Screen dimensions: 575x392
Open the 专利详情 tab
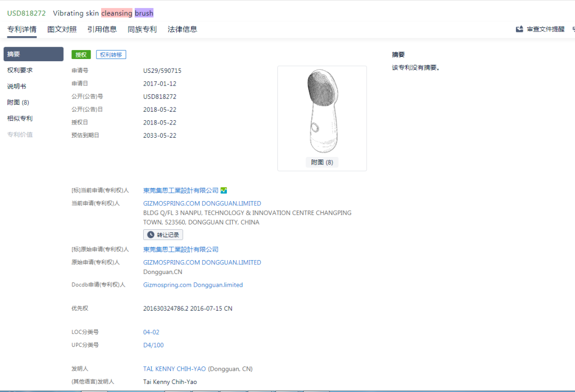click(22, 29)
